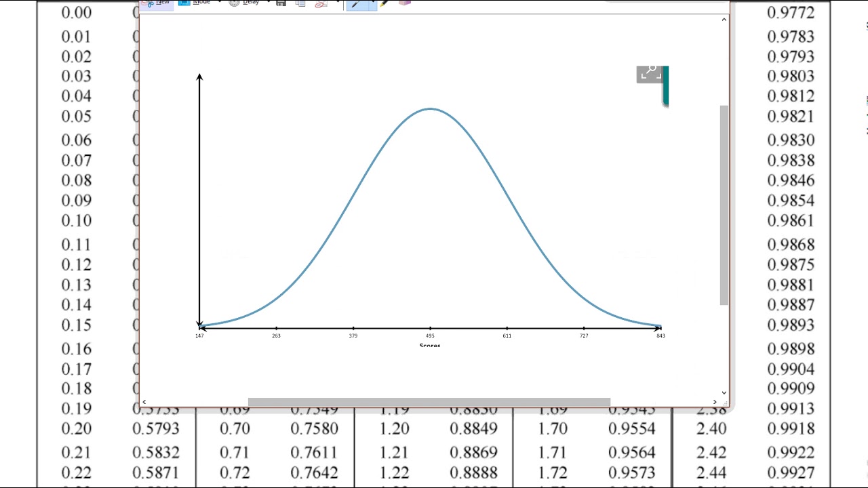
Task: Click table cell 0.9573
Action: click(x=632, y=472)
